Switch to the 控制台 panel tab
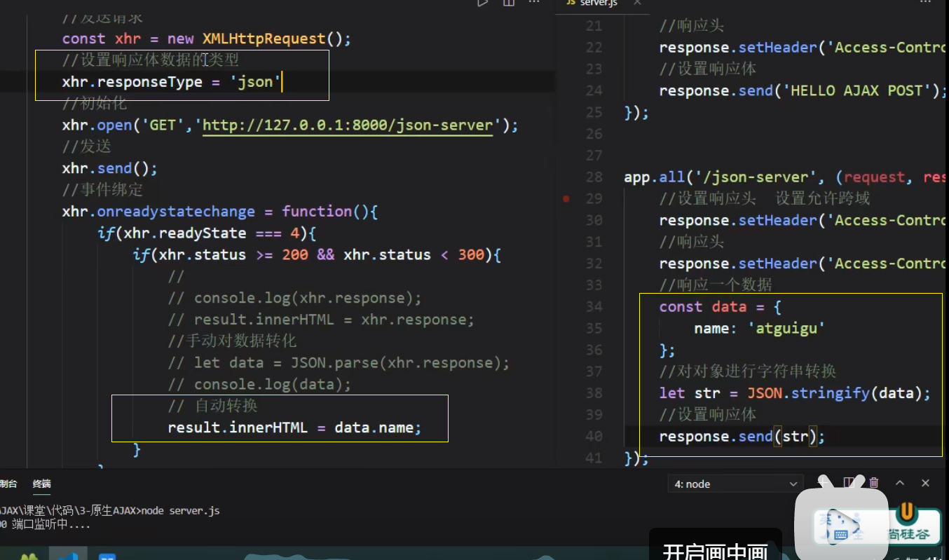Image resolution: width=949 pixels, height=560 pixels. pyautogui.click(x=8, y=484)
